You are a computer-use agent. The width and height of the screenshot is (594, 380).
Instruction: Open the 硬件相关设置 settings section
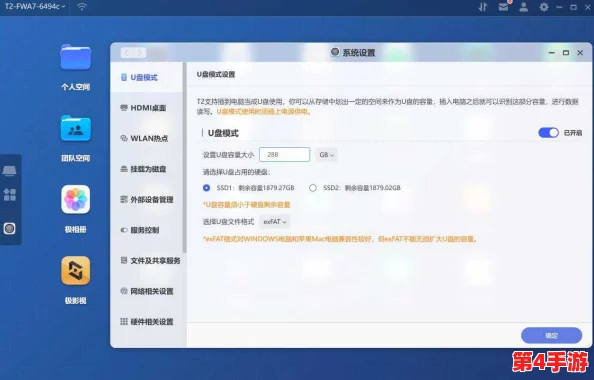click(x=147, y=322)
